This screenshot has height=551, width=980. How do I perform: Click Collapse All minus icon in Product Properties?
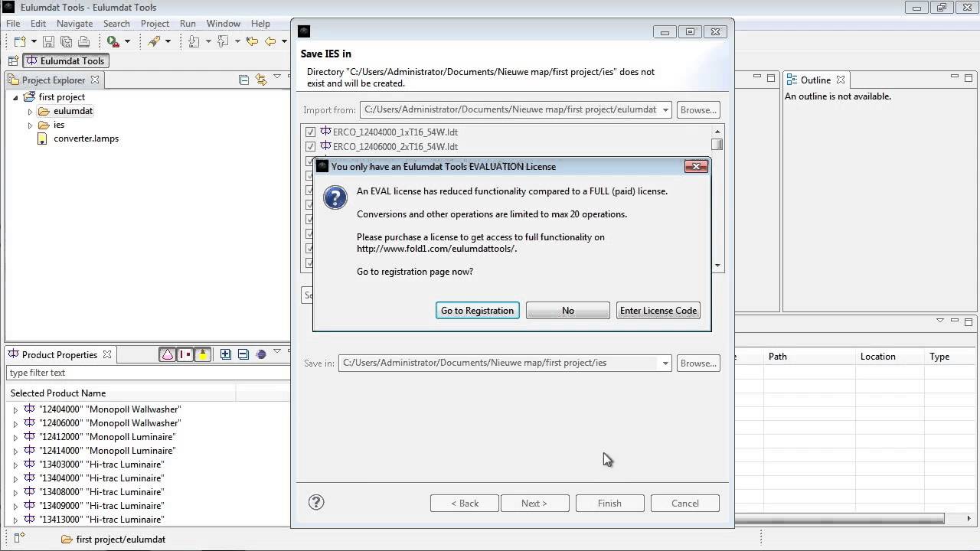pyautogui.click(x=243, y=354)
